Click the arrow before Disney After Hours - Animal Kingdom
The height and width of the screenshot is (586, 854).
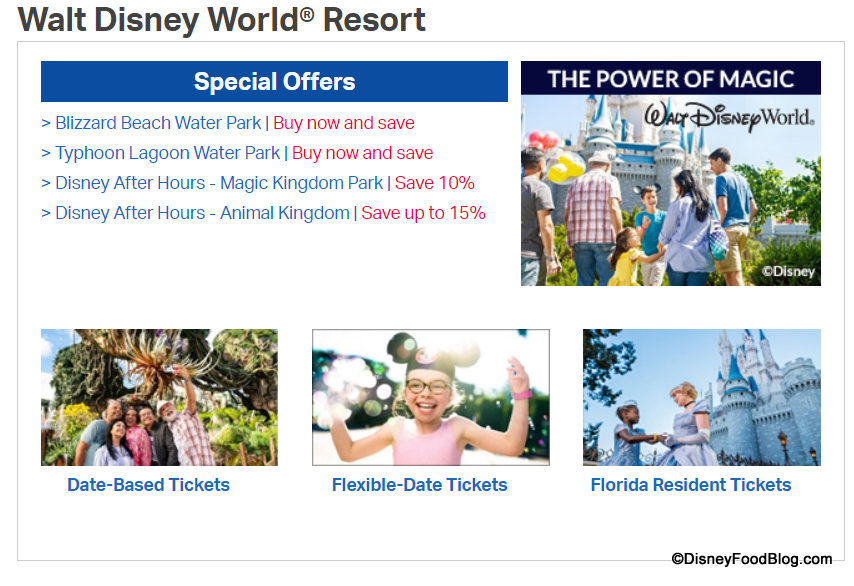click(x=46, y=213)
